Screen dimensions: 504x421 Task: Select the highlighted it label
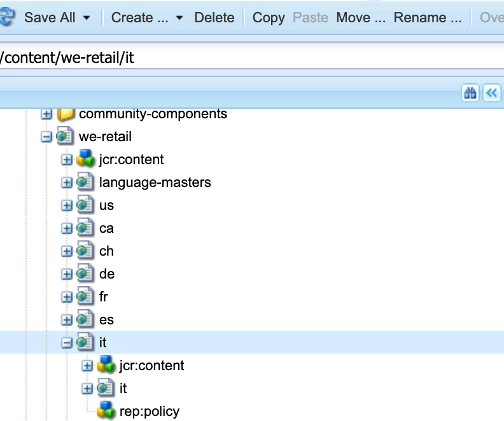click(103, 342)
